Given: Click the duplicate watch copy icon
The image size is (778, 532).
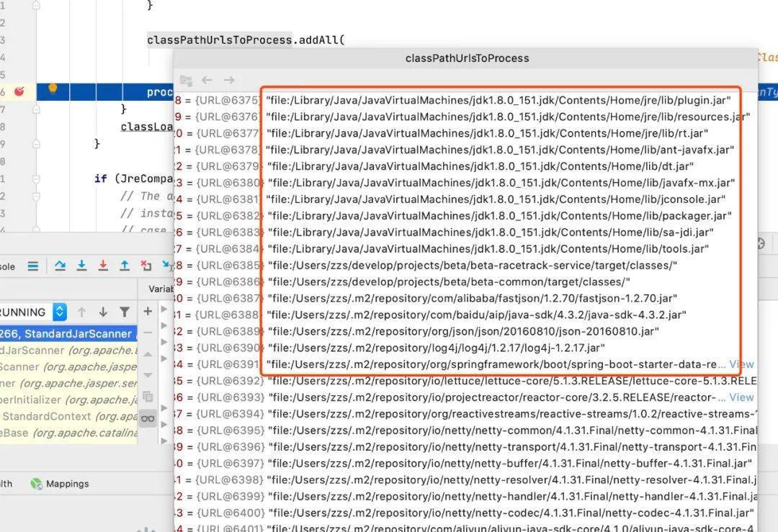Looking at the screenshot, I should click(148, 397).
